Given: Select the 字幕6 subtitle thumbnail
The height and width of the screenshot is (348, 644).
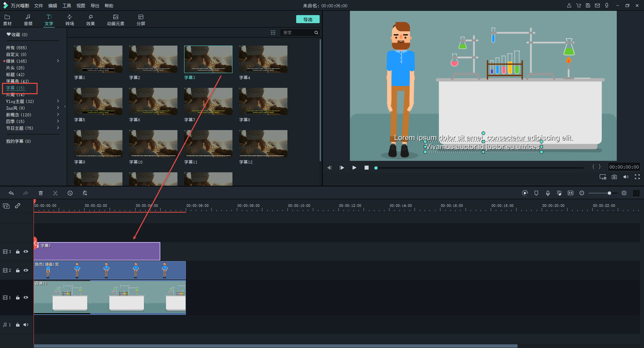Looking at the screenshot, I should [x=153, y=102].
